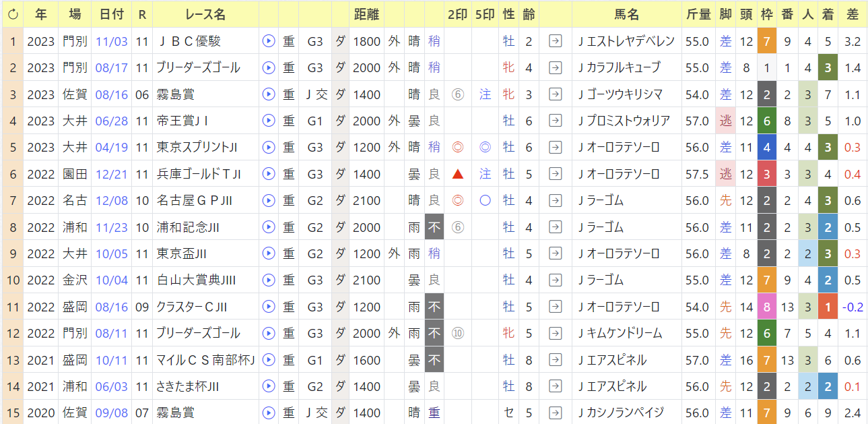Viewport: 868px width, 424px height.
Task: Open the 10/05 date link
Action: point(111,253)
